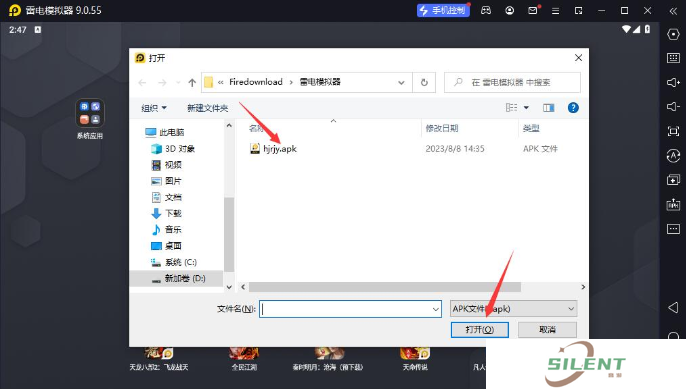Go up one folder level arrow
This screenshot has width=686, height=389.
pyautogui.click(x=192, y=82)
